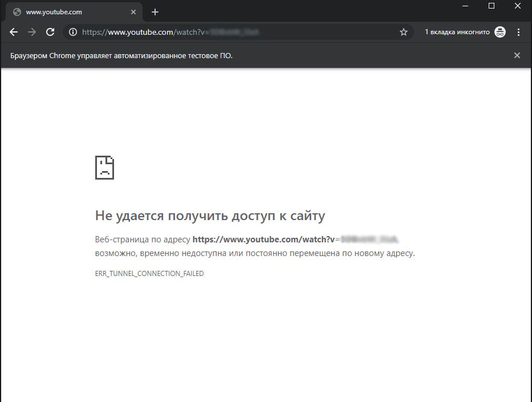Click the incognito mode icon
Viewport: 532px width, 402px height.
500,33
